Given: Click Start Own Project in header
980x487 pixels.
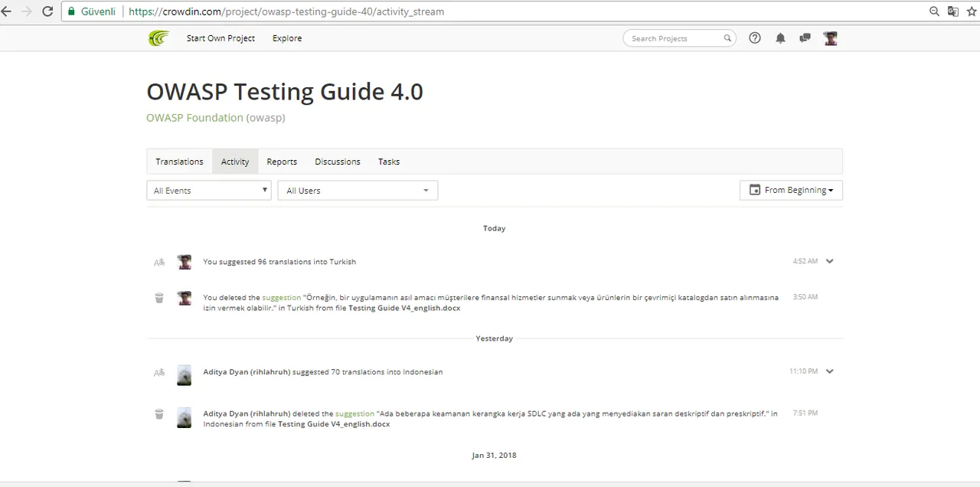Looking at the screenshot, I should pyautogui.click(x=220, y=38).
